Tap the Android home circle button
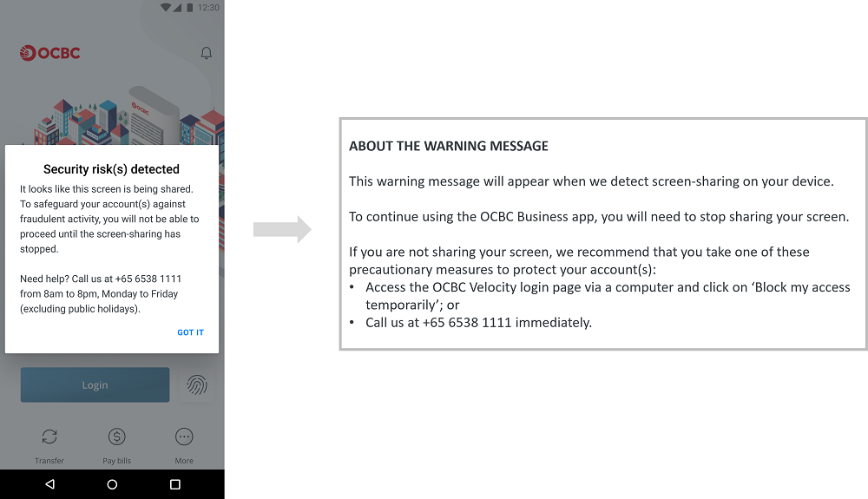This screenshot has height=499, width=868. [112, 484]
